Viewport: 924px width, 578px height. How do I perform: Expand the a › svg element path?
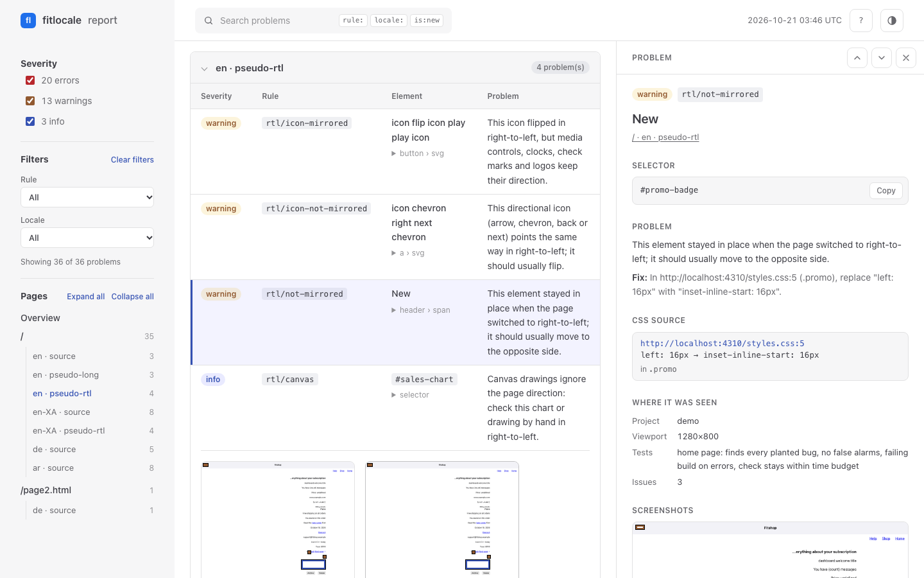(408, 253)
